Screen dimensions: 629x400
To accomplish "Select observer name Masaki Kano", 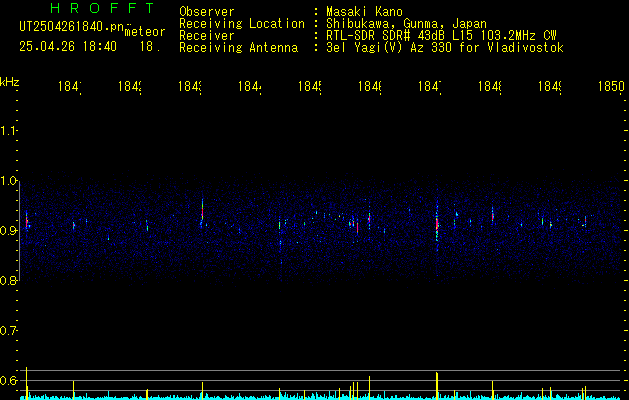I will point(364,12).
